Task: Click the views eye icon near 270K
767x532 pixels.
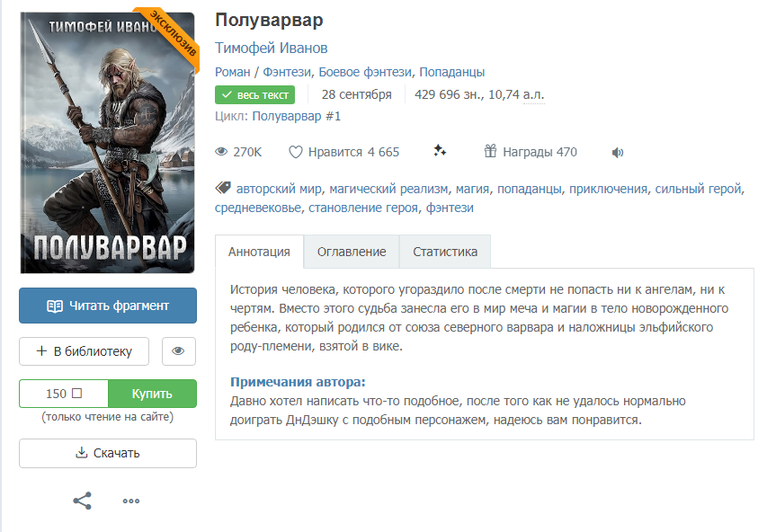Action: click(221, 152)
